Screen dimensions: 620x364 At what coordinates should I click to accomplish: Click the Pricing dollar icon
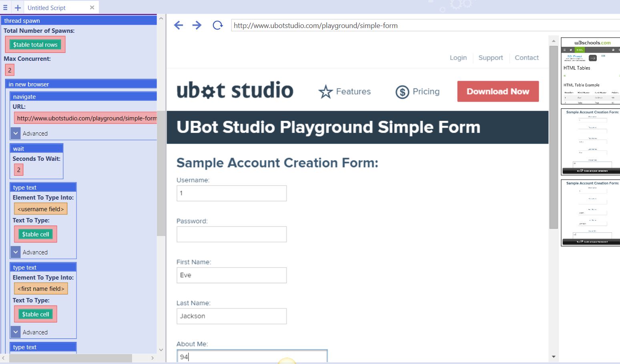[x=402, y=92]
